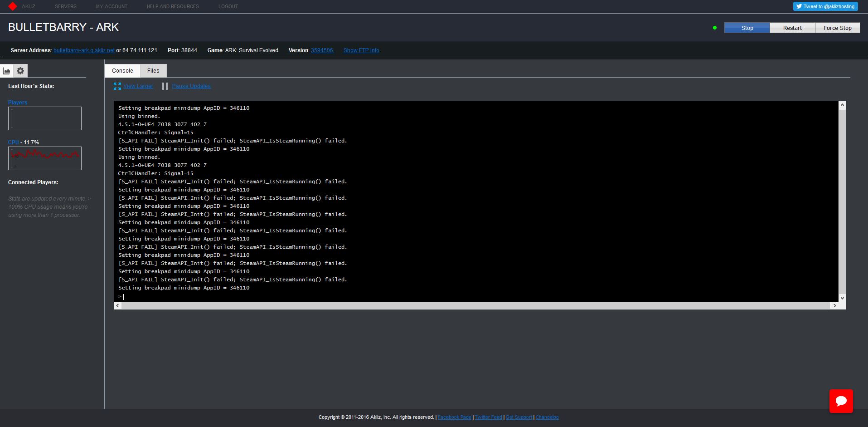Click 'Game: ARK: Survival Evolved' text
The image size is (868, 427).
pyautogui.click(x=243, y=50)
